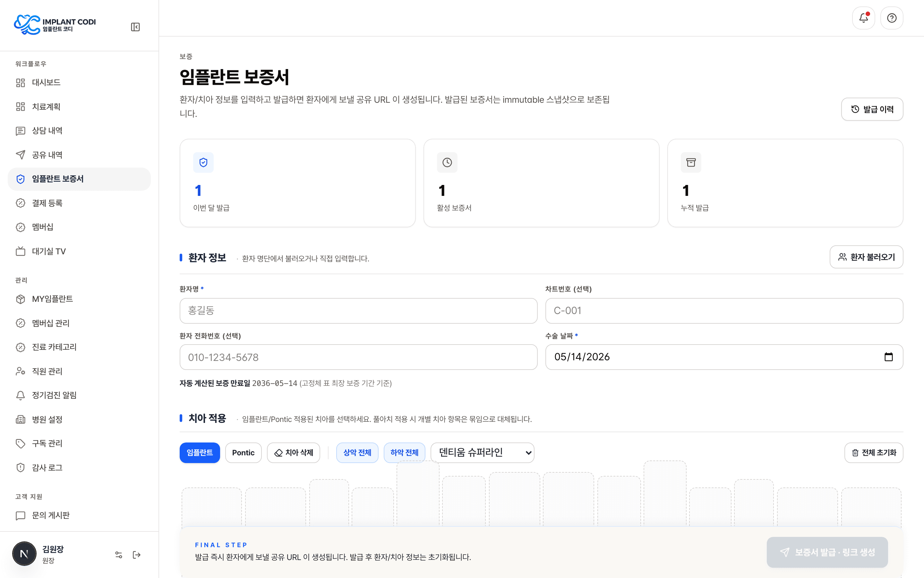Screen dimensions: 924x578
Task: Click the 누적 발급 archive card icon
Action: 691,162
